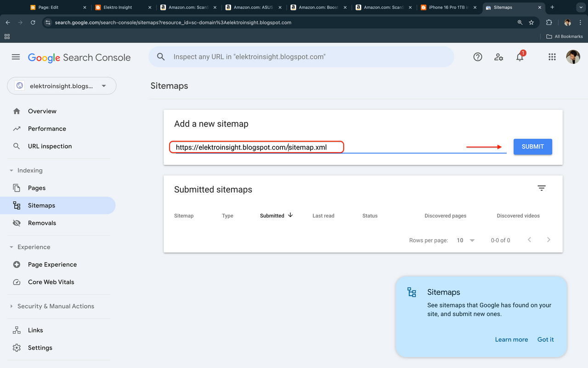588x368 pixels.
Task: Go to next page of sitemaps table
Action: pyautogui.click(x=548, y=240)
